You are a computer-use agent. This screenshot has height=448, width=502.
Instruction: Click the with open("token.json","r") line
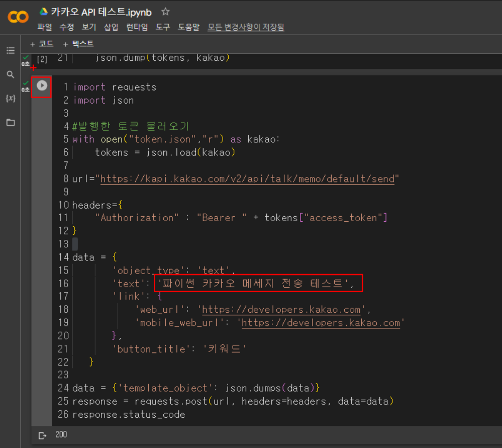point(176,139)
